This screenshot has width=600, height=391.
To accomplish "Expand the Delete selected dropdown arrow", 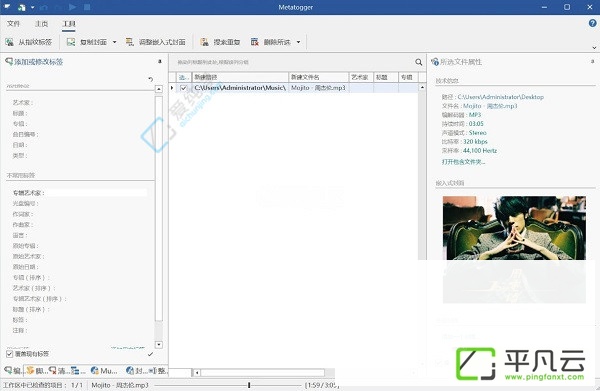I will (x=298, y=42).
